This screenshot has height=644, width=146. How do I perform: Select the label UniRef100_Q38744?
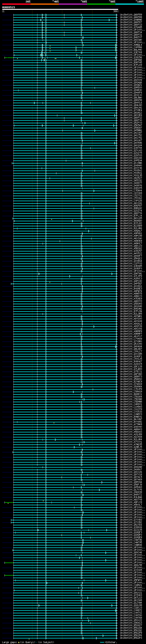[131, 148]
